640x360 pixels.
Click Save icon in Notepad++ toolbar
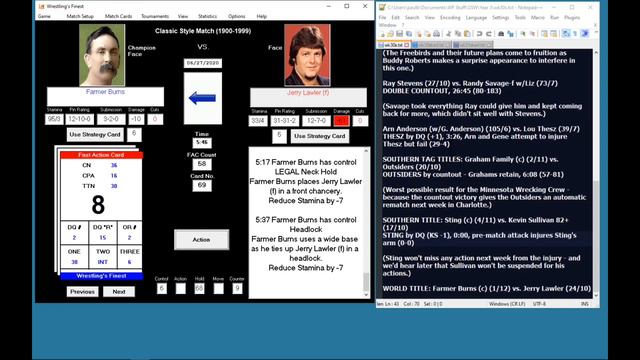[400, 34]
